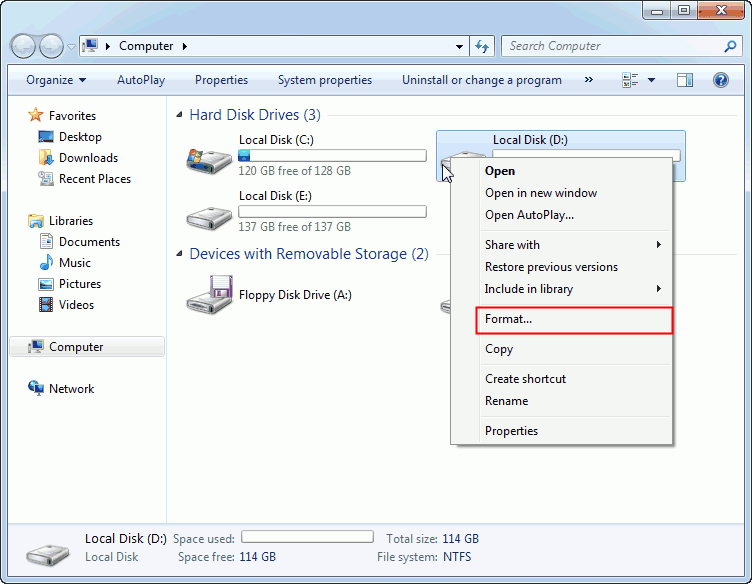
Task: Open the recent pages dropdown beside Forward
Action: 71,47
